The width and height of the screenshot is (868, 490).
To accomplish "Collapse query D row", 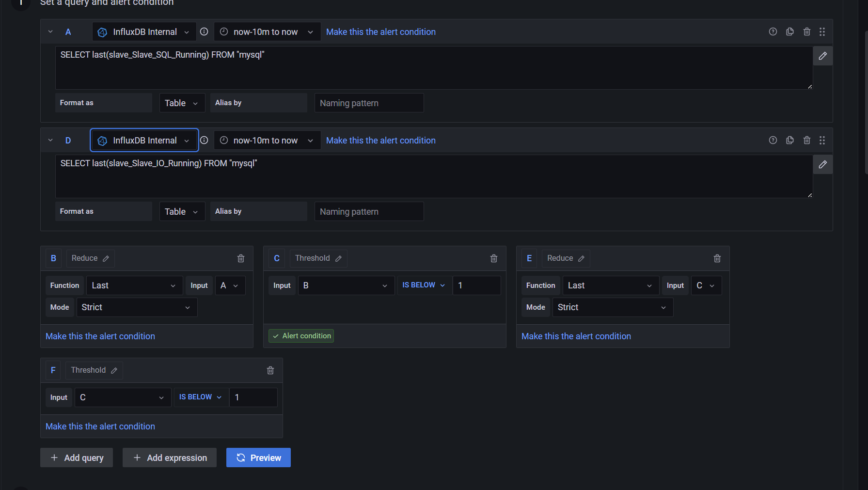I will click(50, 141).
